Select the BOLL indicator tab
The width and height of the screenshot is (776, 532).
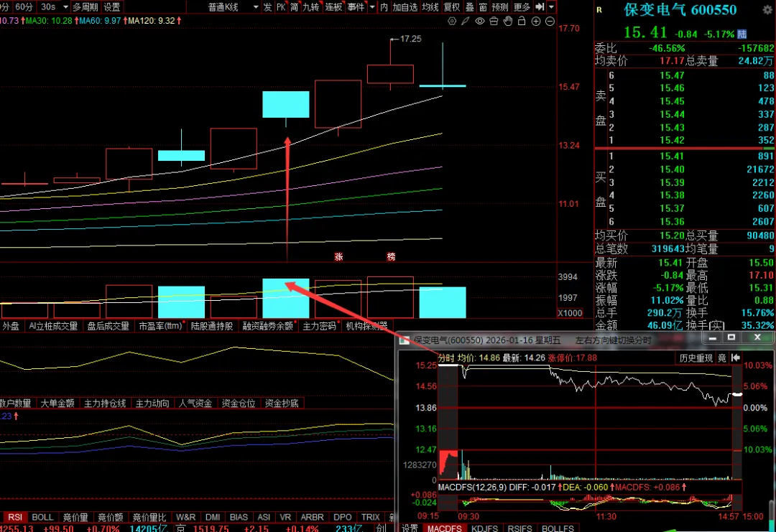click(x=42, y=517)
